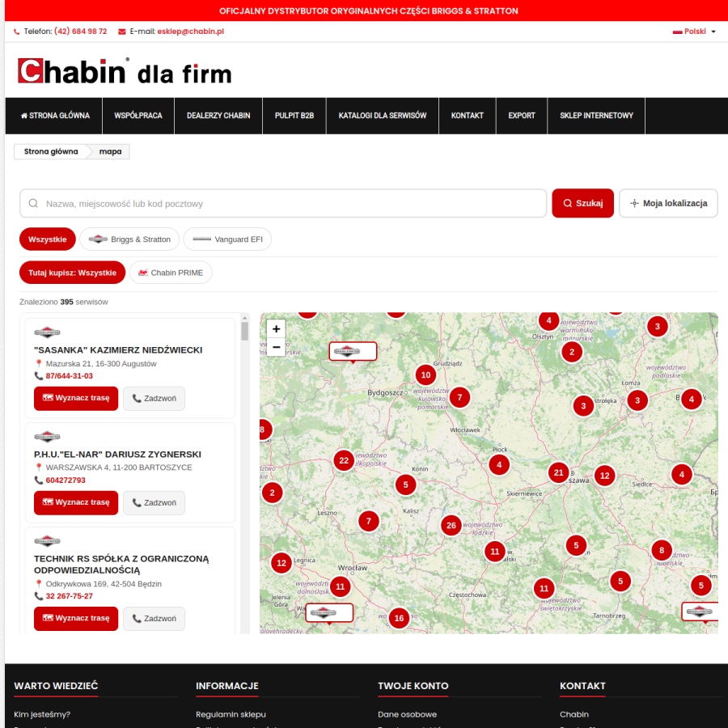Open Katalogi dla serwisów menu item
728x728 pixels.
[x=382, y=116]
